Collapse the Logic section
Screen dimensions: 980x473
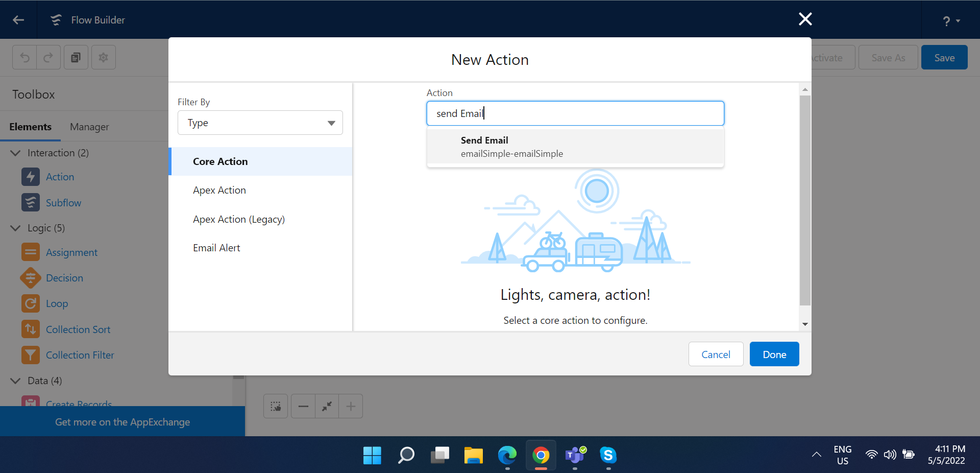[16, 228]
